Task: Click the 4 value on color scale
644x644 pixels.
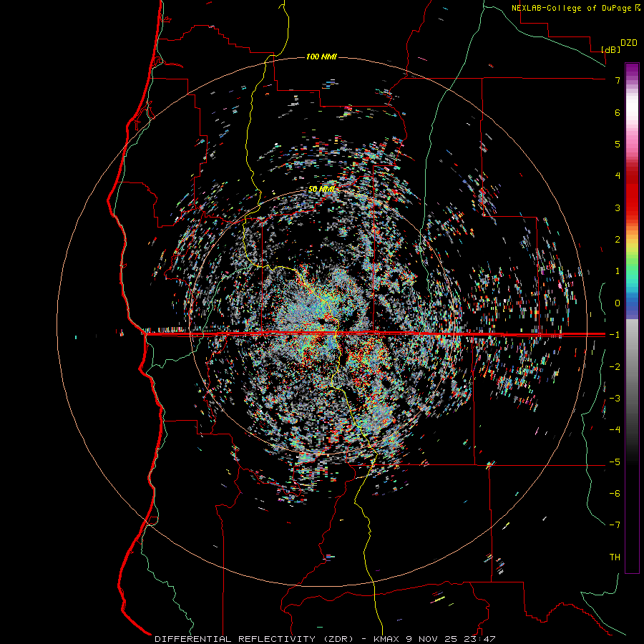Action: [618, 176]
